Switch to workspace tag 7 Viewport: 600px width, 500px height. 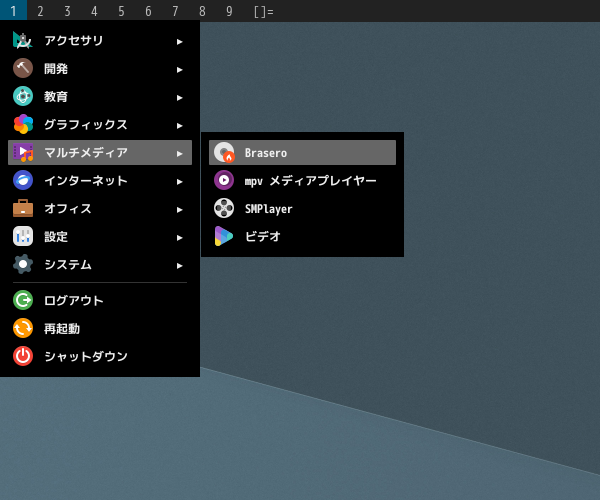pyautogui.click(x=175, y=10)
